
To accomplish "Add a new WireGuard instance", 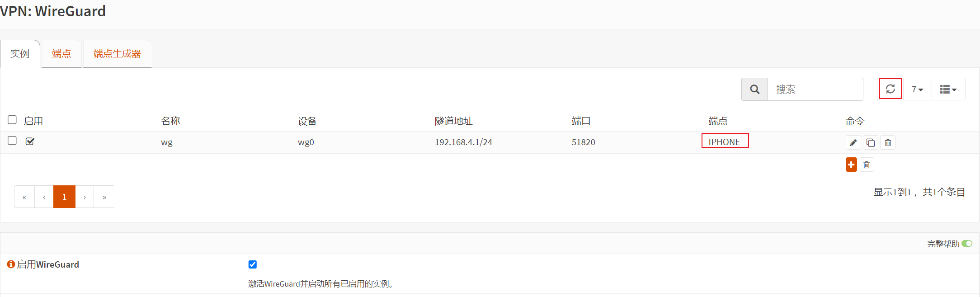I will pos(851,165).
